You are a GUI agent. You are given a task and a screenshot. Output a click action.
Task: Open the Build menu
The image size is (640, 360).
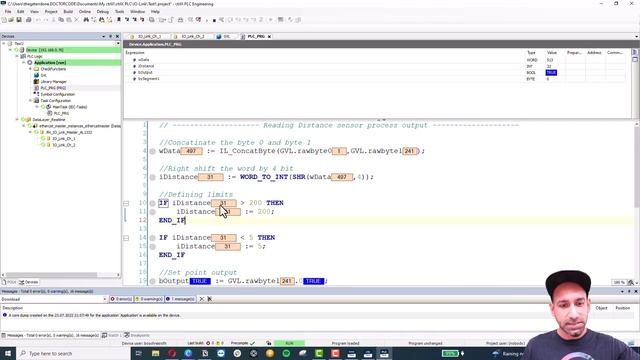[68, 12]
